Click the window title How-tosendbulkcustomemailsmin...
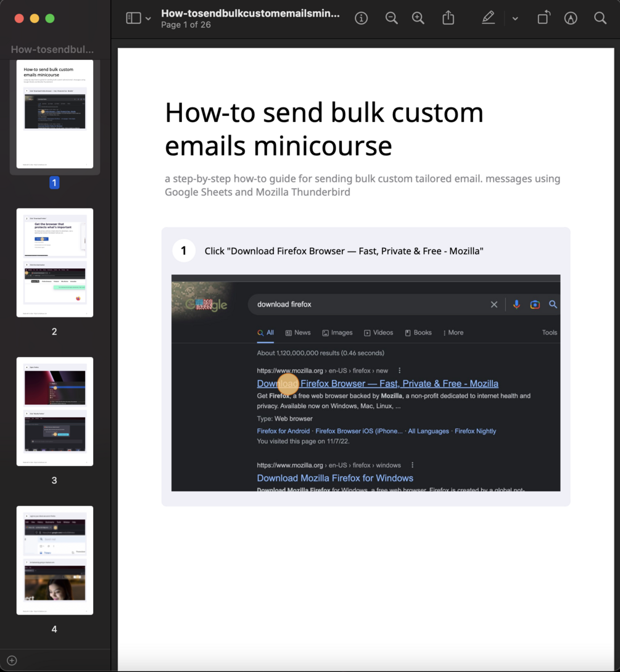 pyautogui.click(x=250, y=14)
